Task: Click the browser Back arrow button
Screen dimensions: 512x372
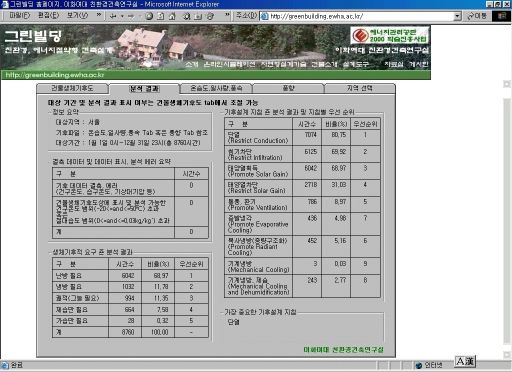Action: click(x=113, y=16)
